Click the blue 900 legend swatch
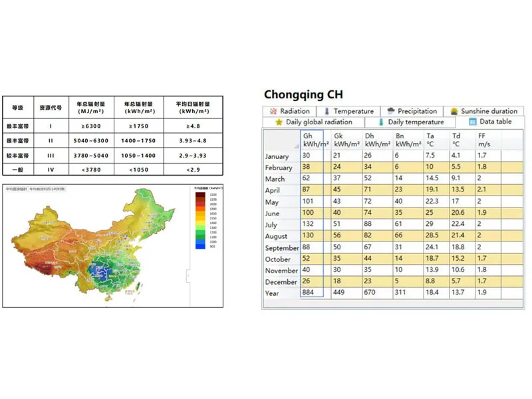532x399 pixels. click(200, 245)
